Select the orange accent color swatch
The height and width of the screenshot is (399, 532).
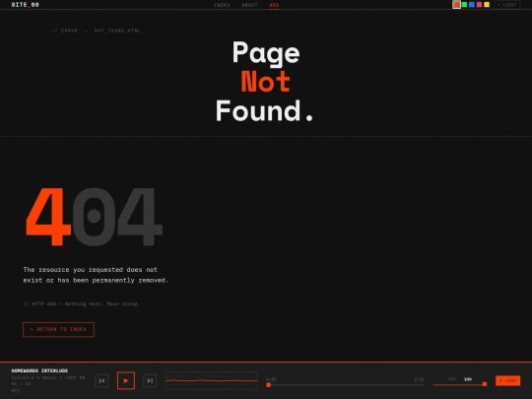pyautogui.click(x=457, y=5)
